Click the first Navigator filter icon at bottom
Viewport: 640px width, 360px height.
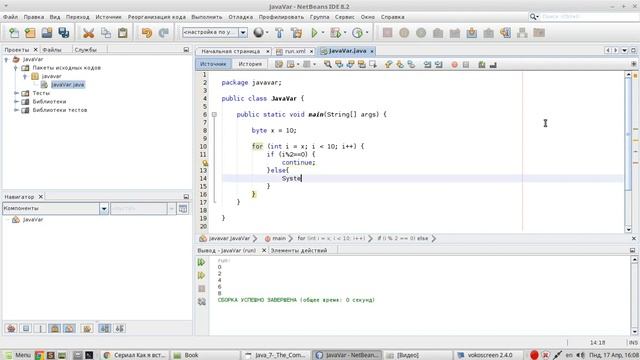tap(11, 328)
